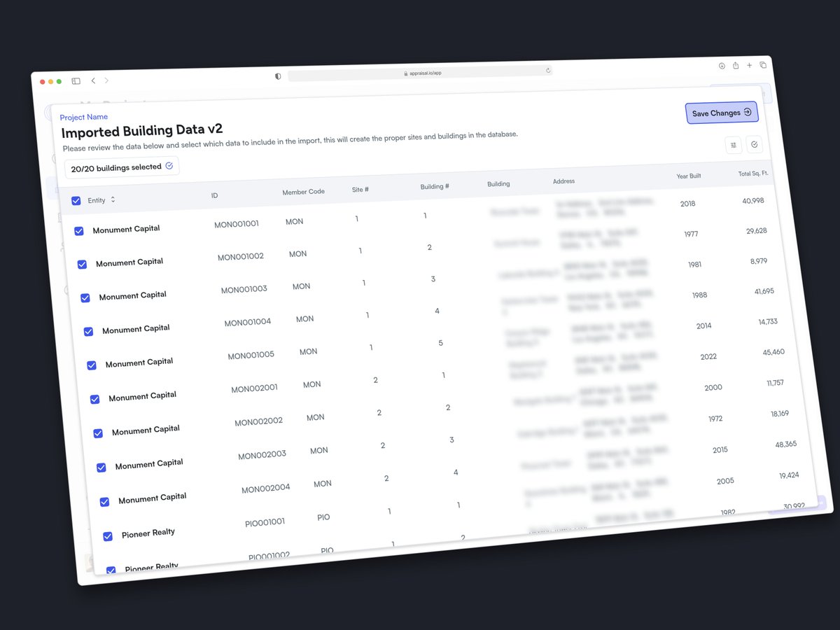Toggle the Safari sidebar icon
840x630 pixels.
[76, 81]
